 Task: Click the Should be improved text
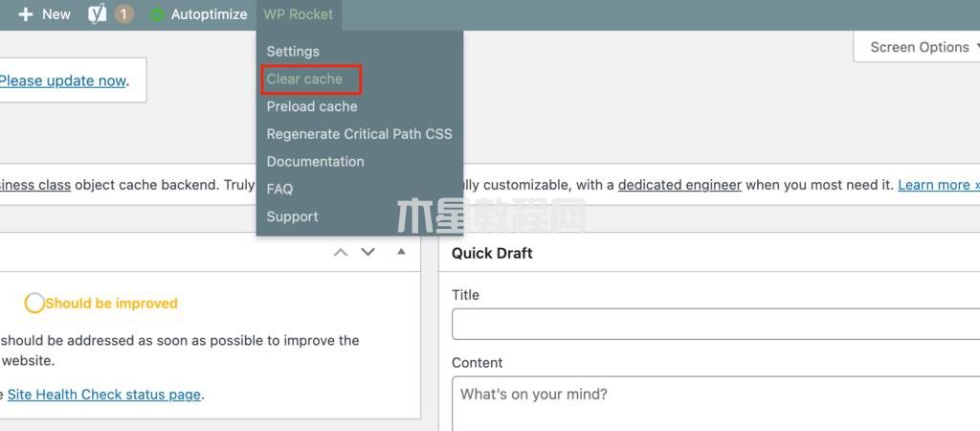pyautogui.click(x=111, y=304)
